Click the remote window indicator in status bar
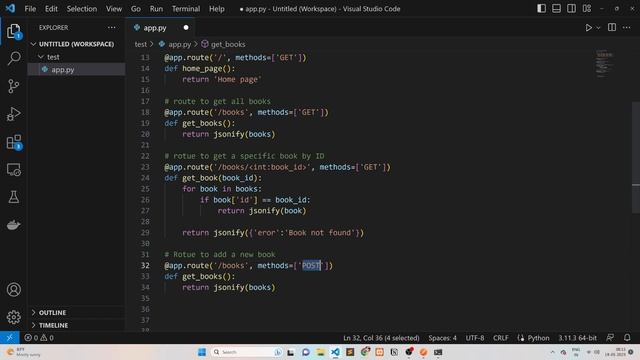The width and height of the screenshot is (640, 360). pyautogui.click(x=9, y=338)
